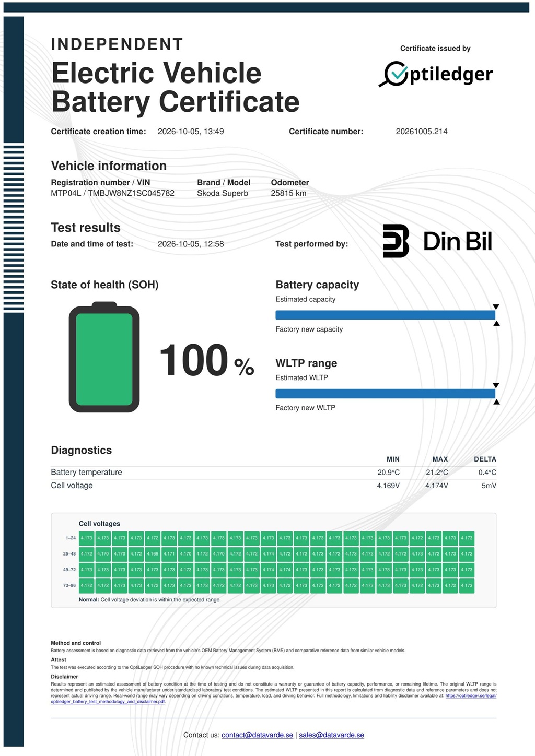The height and width of the screenshot is (756, 535).
Task: Click the Din Bil logo emblem
Action: coord(396,241)
